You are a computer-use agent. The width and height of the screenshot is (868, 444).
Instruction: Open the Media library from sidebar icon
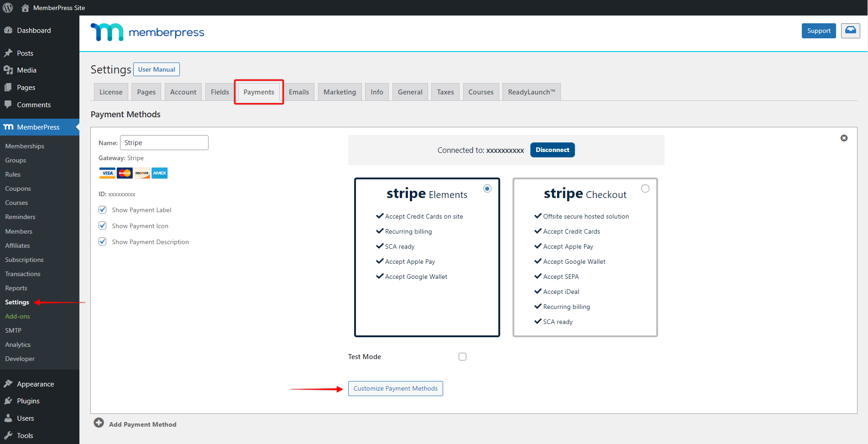[9, 70]
